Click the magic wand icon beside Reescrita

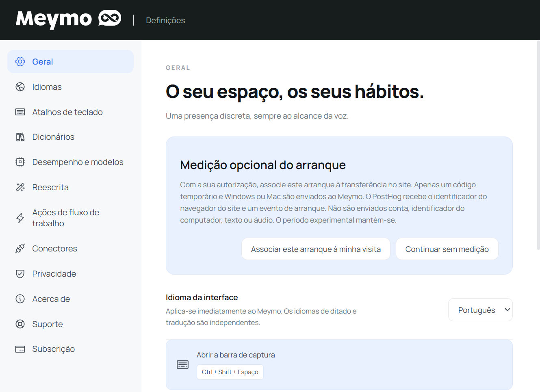click(x=20, y=187)
